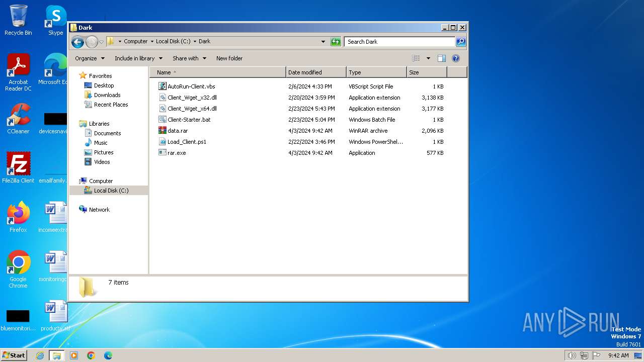Click the New folder button
Viewport: 644px width, 362px height.
coord(229,58)
